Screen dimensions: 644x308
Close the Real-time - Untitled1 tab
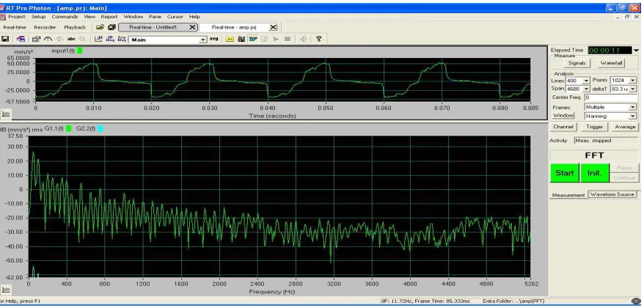click(192, 27)
